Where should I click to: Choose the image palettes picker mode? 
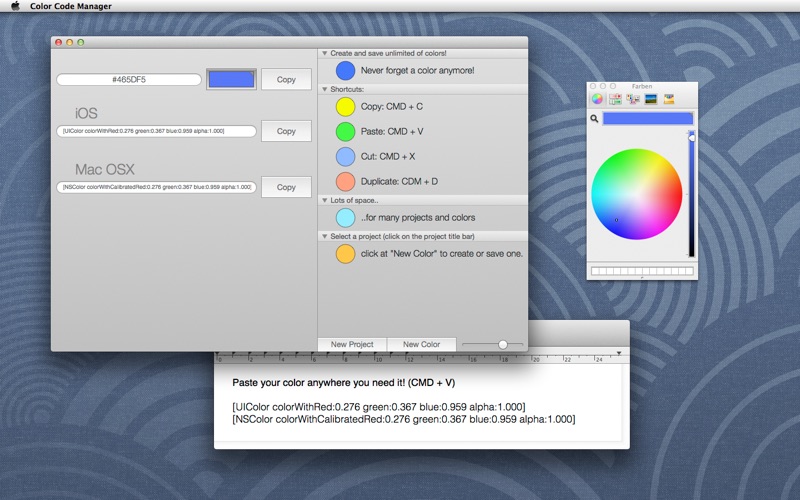point(651,100)
